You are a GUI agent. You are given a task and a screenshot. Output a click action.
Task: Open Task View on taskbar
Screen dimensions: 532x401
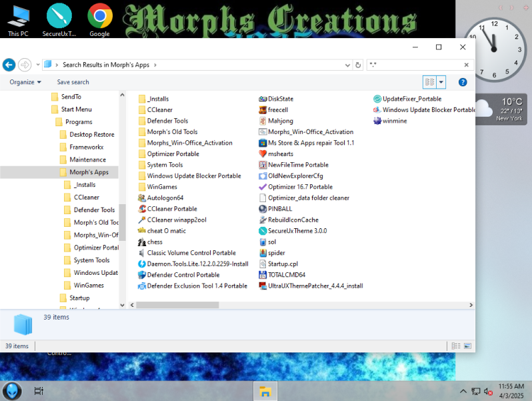coord(39,391)
